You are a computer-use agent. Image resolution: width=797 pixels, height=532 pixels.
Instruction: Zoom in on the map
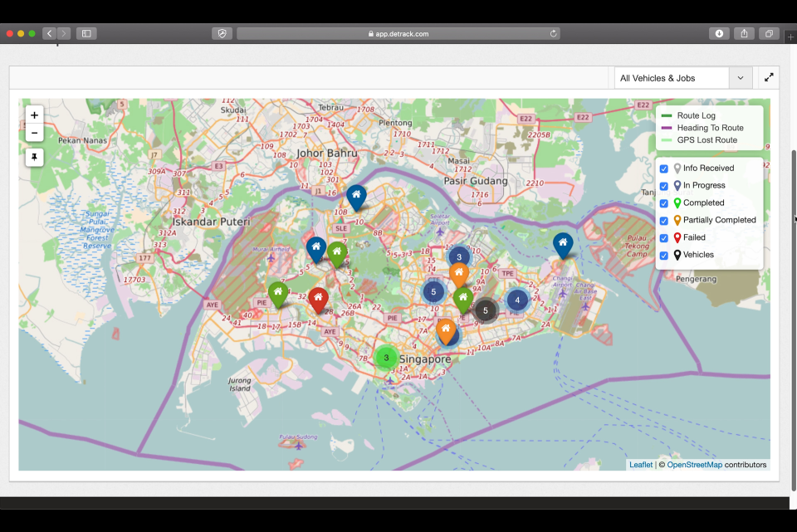(x=34, y=115)
